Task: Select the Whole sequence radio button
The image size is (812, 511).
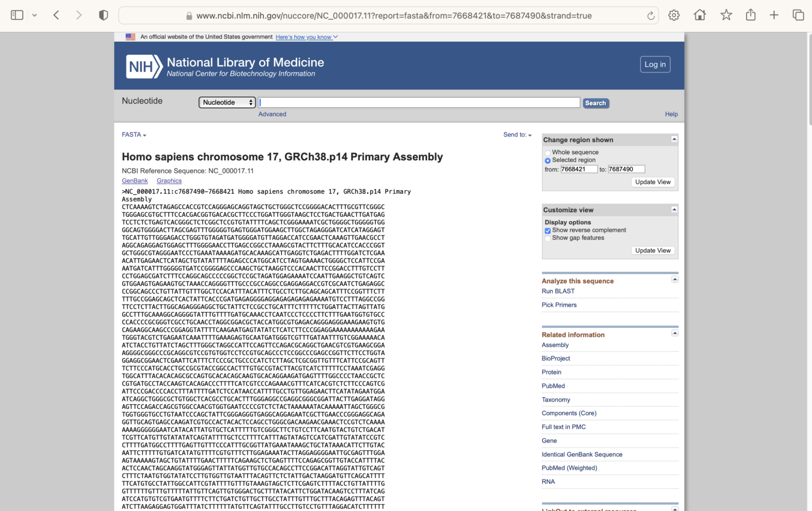Action: (x=547, y=152)
